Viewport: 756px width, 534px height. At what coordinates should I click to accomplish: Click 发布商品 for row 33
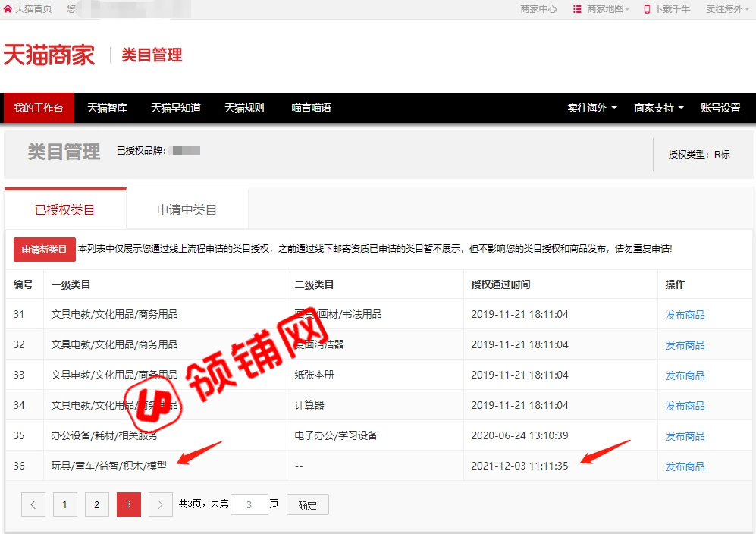(x=685, y=375)
